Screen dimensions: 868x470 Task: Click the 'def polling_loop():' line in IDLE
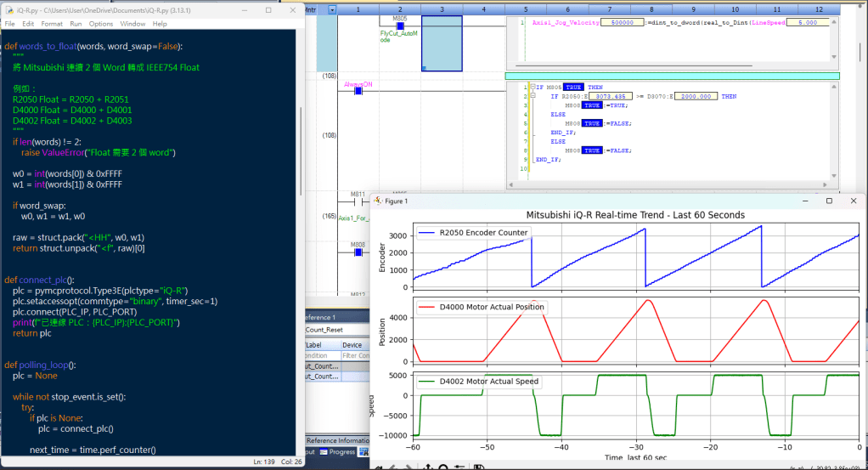pos(41,365)
